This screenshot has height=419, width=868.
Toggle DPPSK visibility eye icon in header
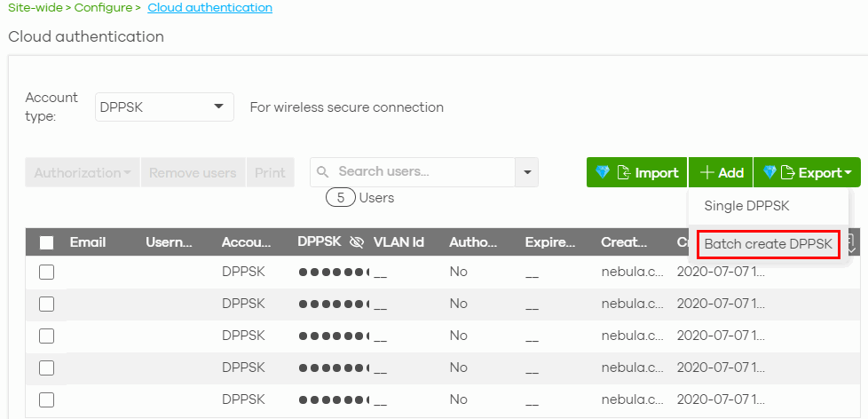pos(357,241)
